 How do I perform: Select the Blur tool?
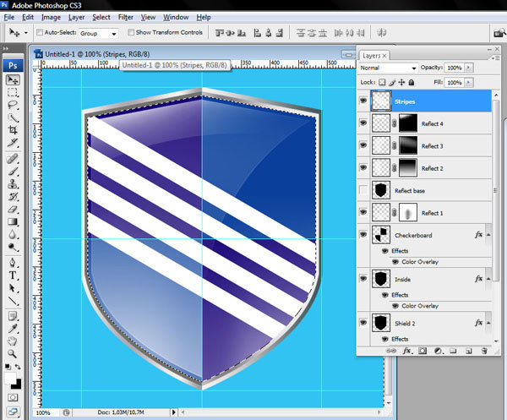[x=13, y=234]
